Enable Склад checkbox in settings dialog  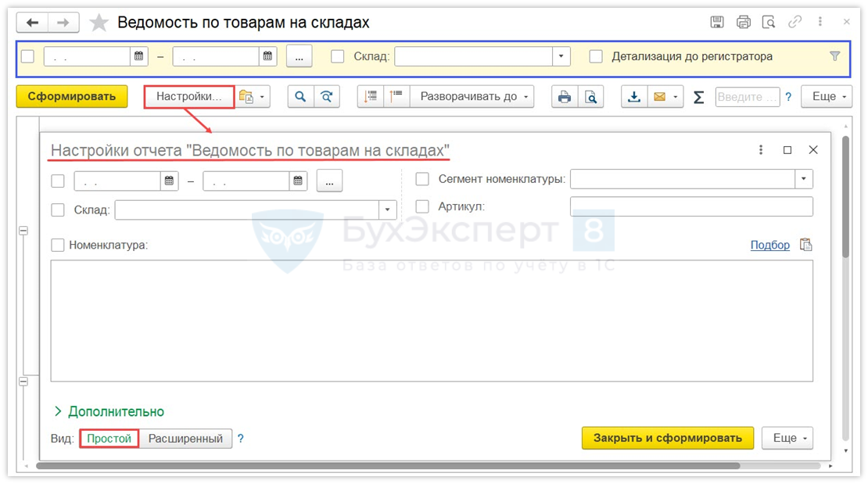coord(58,210)
